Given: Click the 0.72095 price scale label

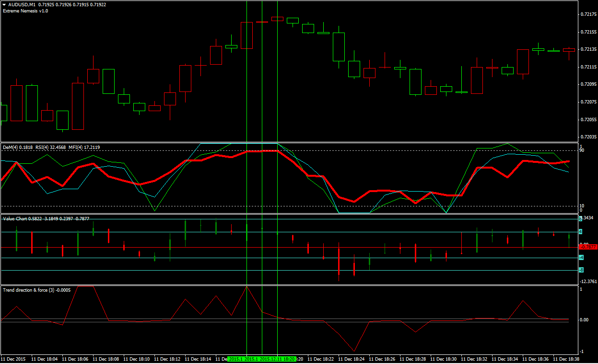Looking at the screenshot, I should pyautogui.click(x=588, y=84).
